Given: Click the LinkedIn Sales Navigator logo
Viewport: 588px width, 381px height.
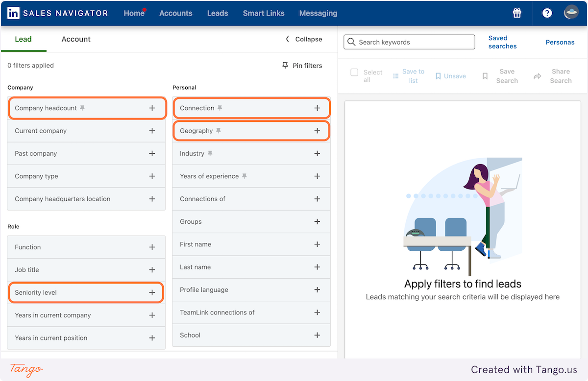Looking at the screenshot, I should tap(57, 13).
